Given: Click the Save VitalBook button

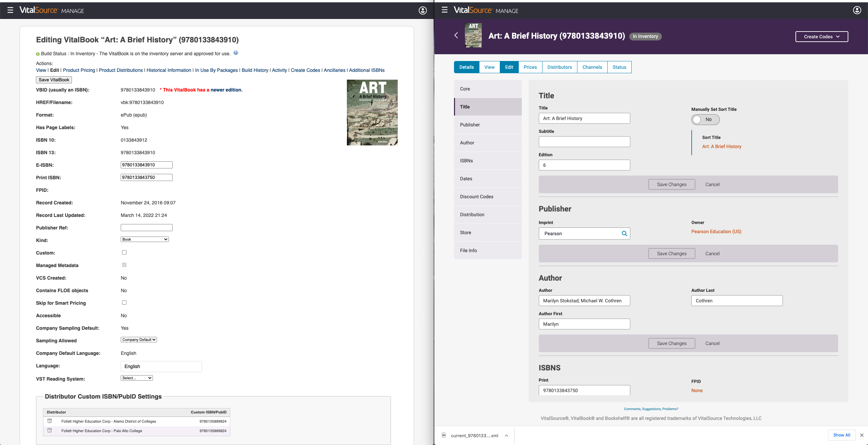Looking at the screenshot, I should coord(54,80).
